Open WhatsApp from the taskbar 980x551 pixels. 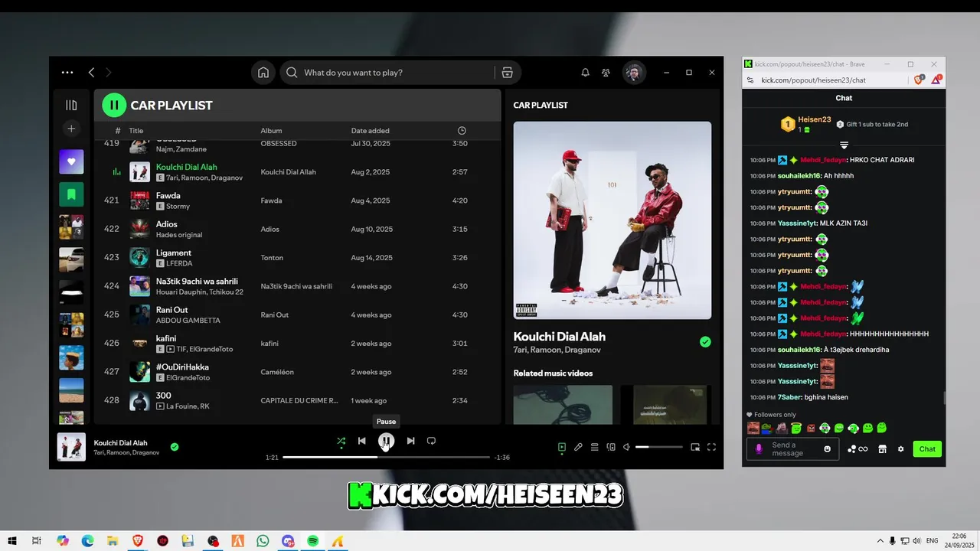[x=263, y=540]
